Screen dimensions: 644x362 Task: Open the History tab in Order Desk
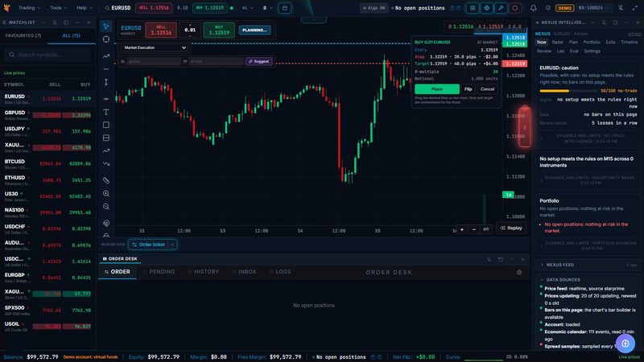tap(204, 272)
